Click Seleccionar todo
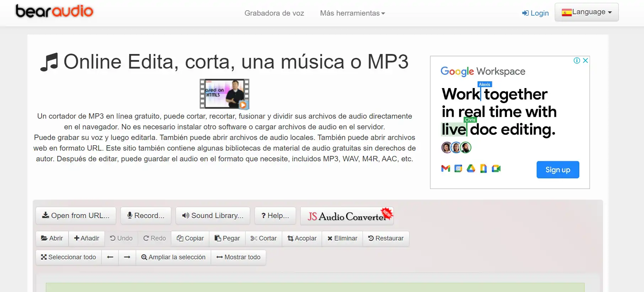This screenshot has height=292, width=644. [69, 257]
